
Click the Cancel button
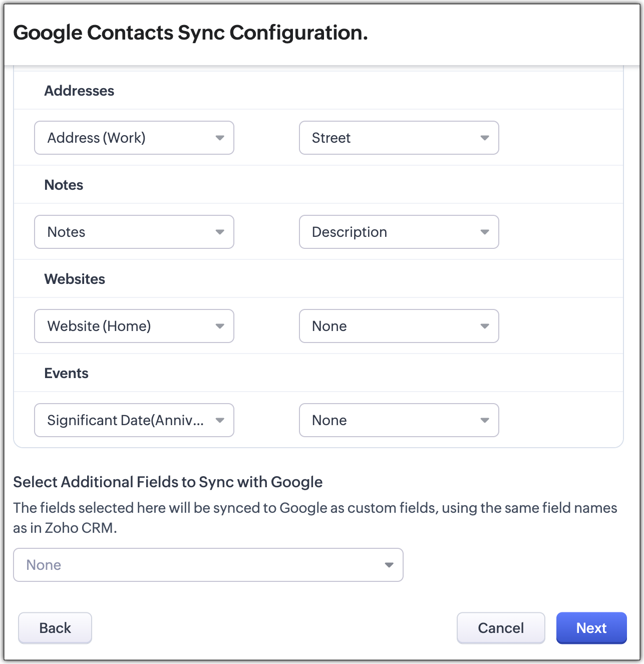[501, 628]
